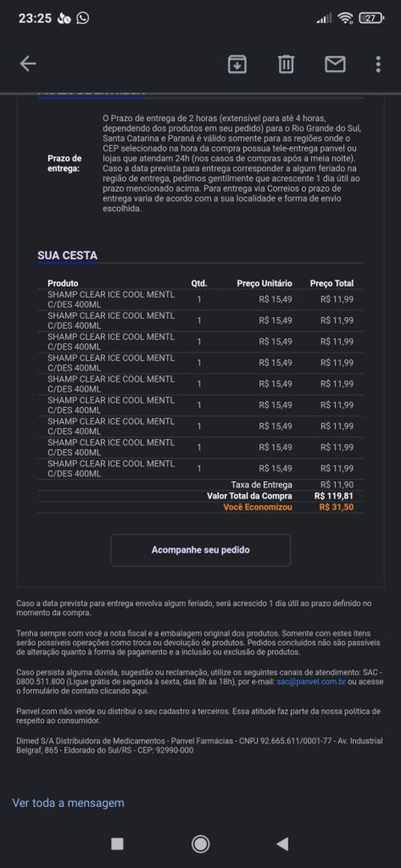Tap the Android home circle button
401x868 pixels.
(x=200, y=844)
